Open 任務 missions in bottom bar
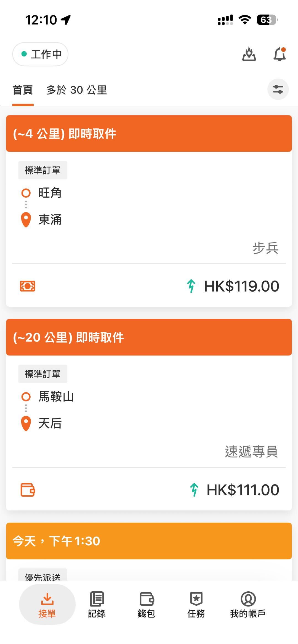298x644 pixels. [196, 605]
